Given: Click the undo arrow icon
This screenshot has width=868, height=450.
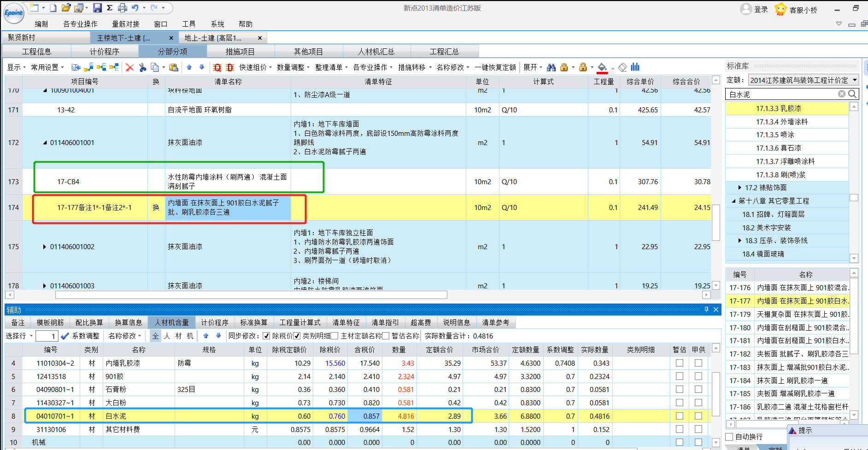Looking at the screenshot, I should click(135, 8).
